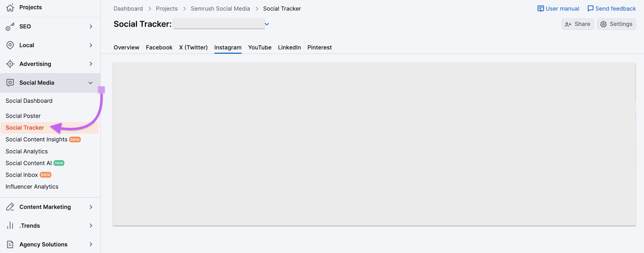Image resolution: width=644 pixels, height=253 pixels.
Task: Click the Agency Solutions document icon
Action: click(x=10, y=245)
